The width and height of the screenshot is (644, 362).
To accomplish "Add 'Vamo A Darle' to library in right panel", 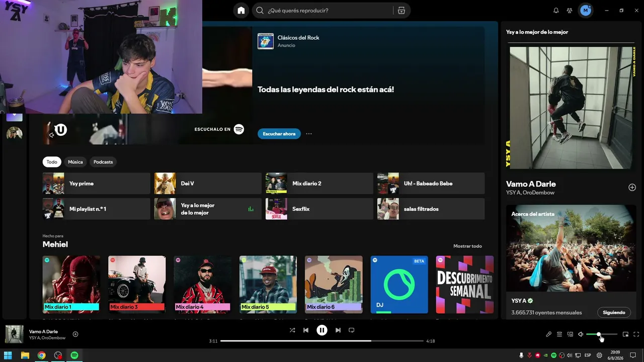I will click(632, 188).
